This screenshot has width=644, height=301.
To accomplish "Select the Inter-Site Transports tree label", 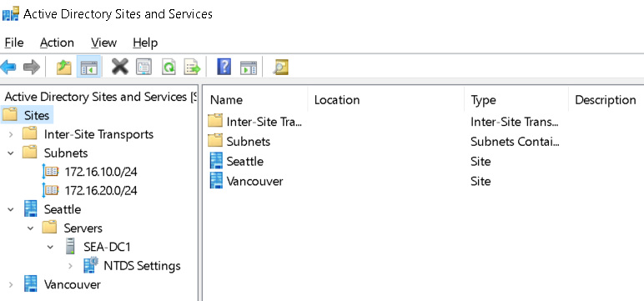I will click(98, 134).
